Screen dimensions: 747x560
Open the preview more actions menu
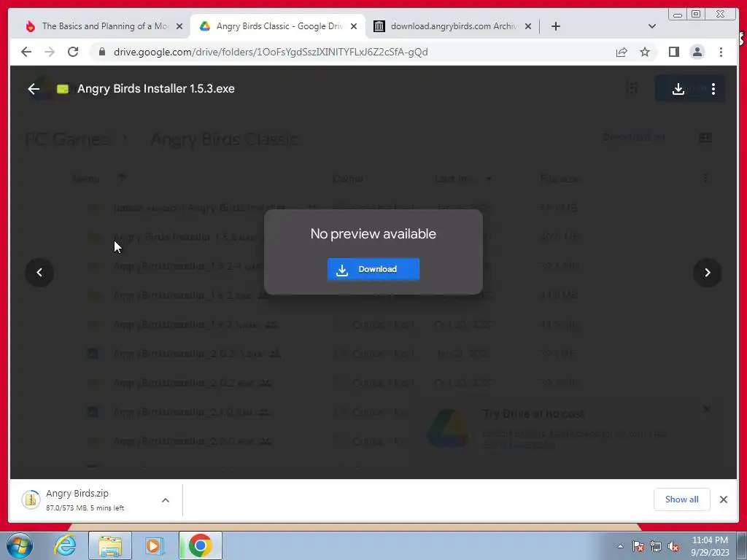tap(713, 88)
